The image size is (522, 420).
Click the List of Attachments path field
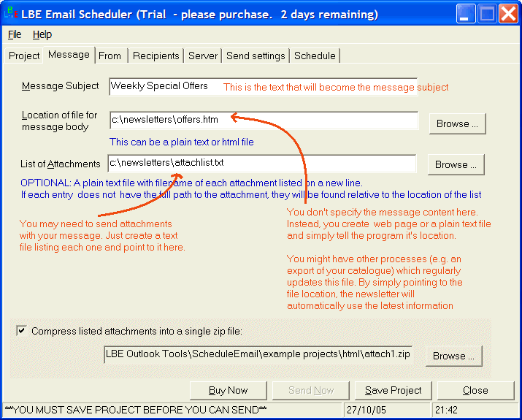262,163
